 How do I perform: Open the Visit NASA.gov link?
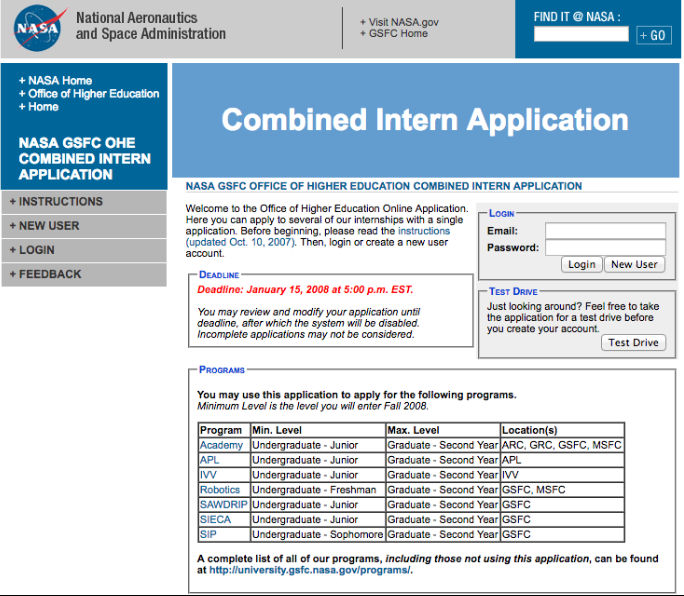point(399,22)
